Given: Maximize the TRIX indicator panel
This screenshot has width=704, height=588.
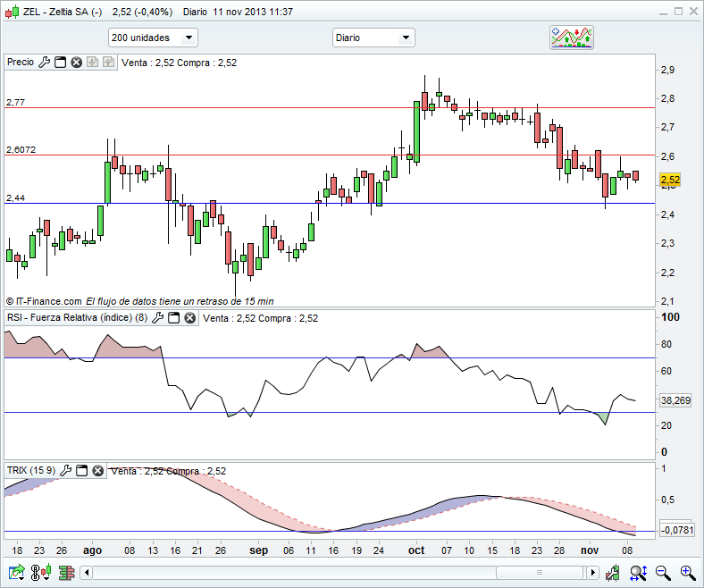Looking at the screenshot, I should (x=81, y=470).
